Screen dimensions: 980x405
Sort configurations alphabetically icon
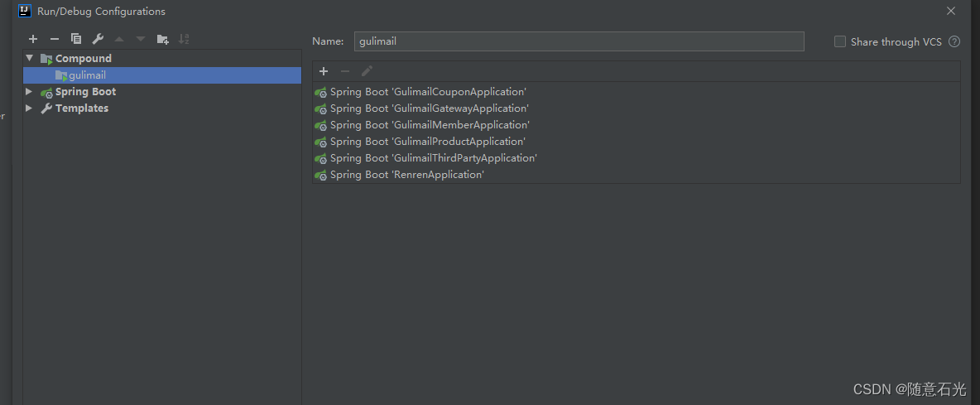click(x=184, y=40)
